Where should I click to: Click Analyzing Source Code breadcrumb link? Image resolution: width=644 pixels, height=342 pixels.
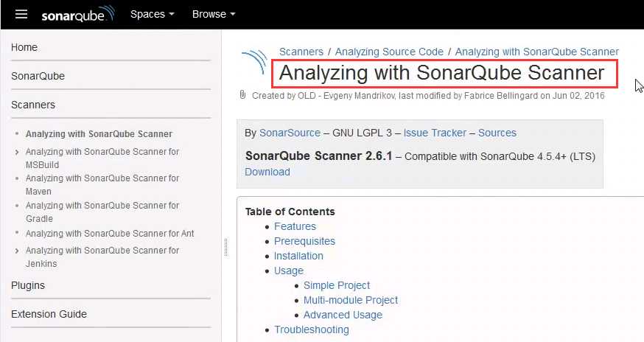[389, 52]
